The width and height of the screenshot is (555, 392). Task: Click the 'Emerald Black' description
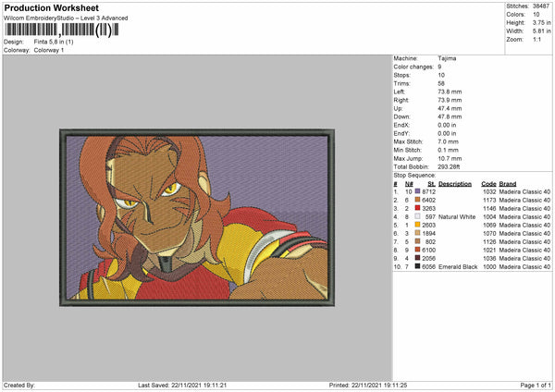pos(458,266)
